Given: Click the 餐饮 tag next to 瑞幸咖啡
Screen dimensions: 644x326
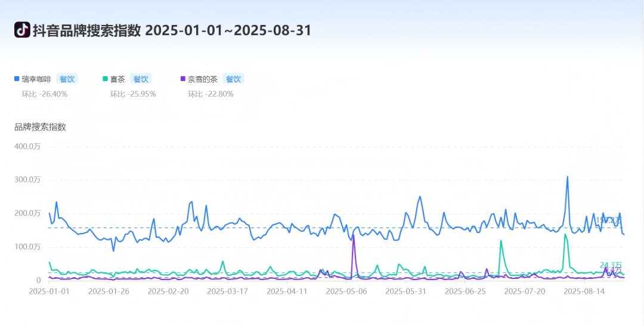Looking at the screenshot, I should (67, 79).
